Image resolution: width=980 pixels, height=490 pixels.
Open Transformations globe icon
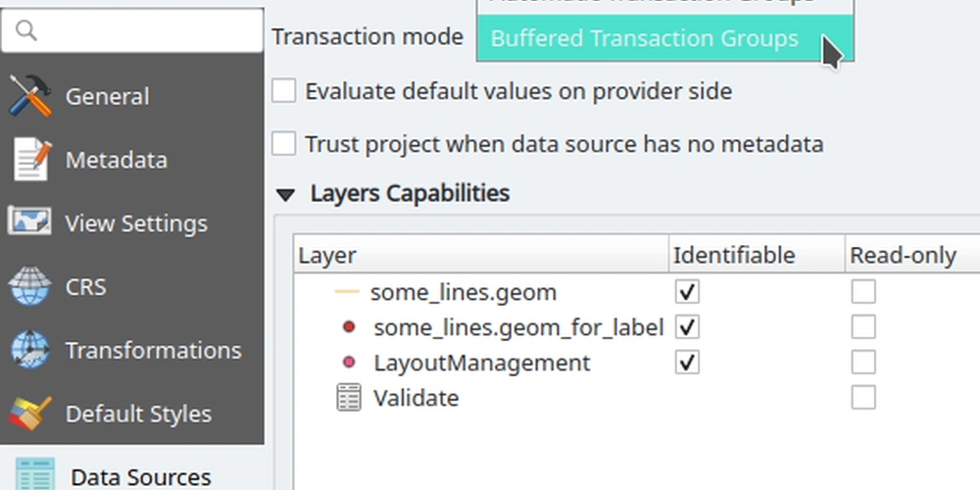tap(29, 350)
